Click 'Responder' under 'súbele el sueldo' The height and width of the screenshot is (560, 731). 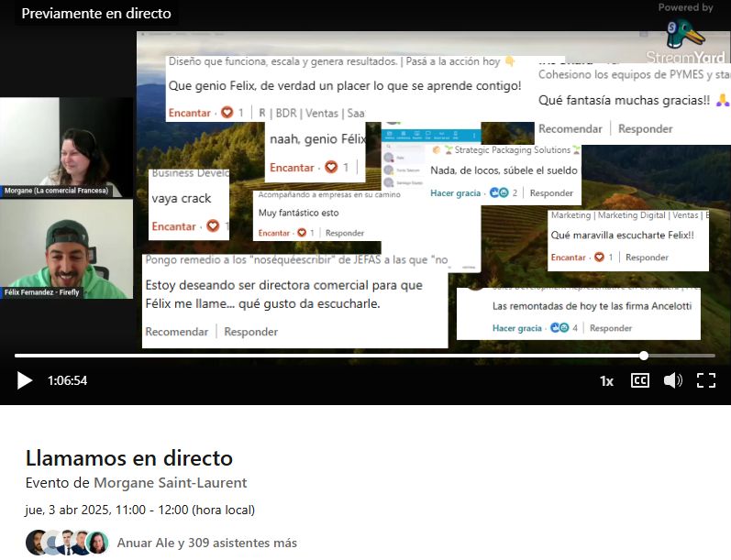pyautogui.click(x=551, y=192)
